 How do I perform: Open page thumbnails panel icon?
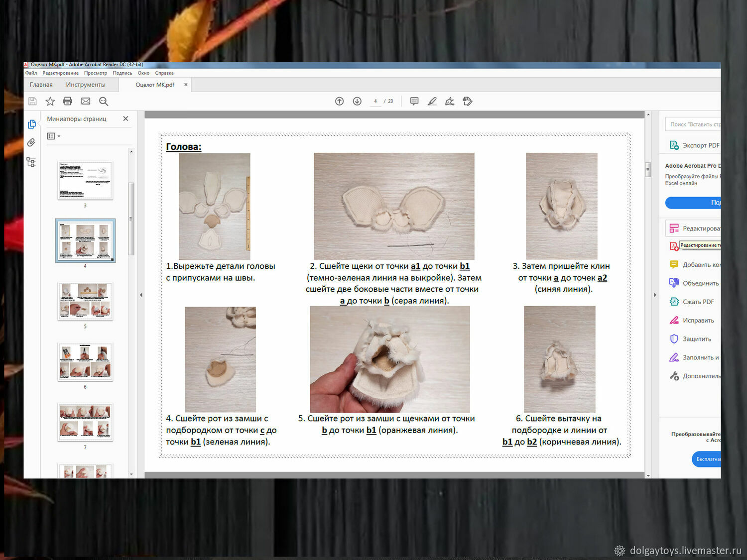pyautogui.click(x=32, y=124)
